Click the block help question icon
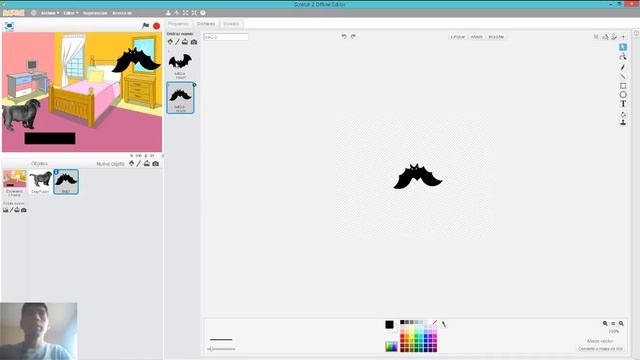Image resolution: width=640 pixels, height=360 pixels. pyautogui.click(x=203, y=13)
